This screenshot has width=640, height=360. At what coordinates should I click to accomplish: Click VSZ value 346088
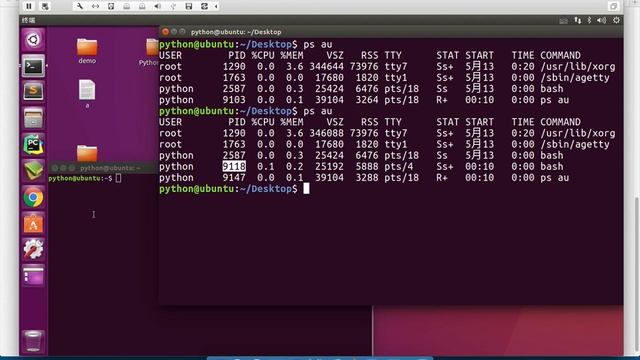tap(327, 133)
